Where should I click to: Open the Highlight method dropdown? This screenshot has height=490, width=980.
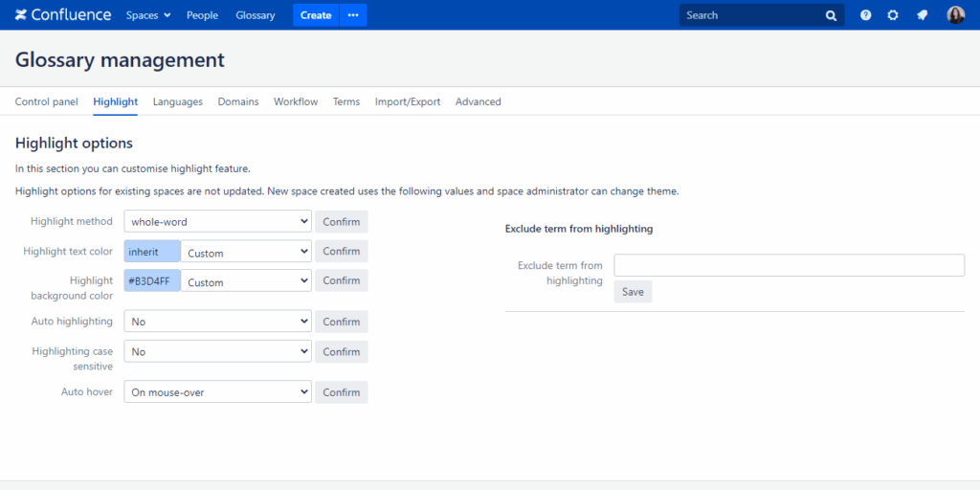[217, 222]
